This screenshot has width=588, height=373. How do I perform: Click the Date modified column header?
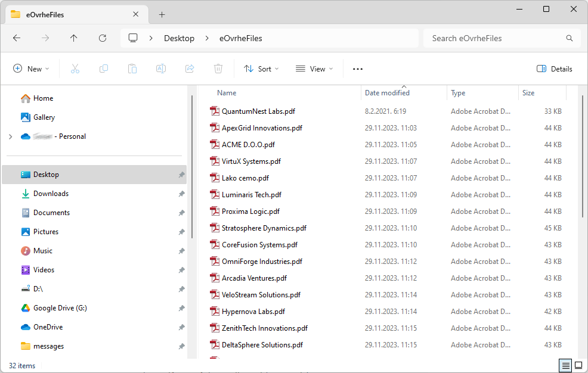(x=387, y=93)
